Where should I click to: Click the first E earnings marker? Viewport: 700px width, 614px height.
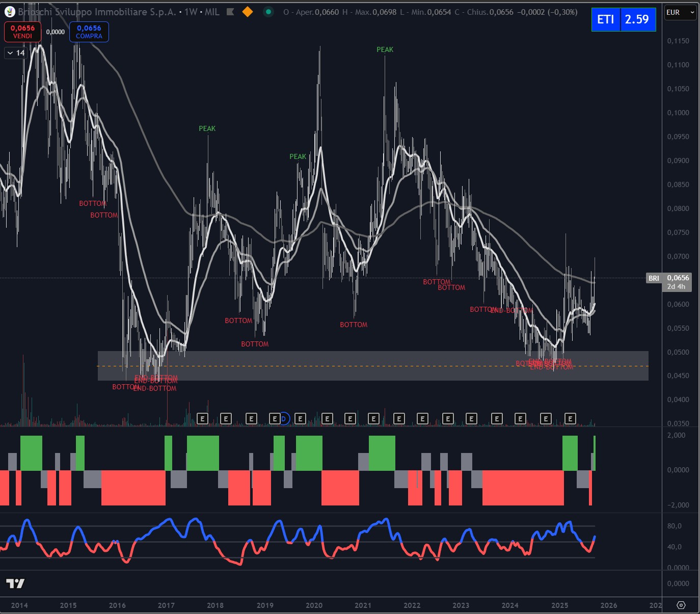click(202, 419)
